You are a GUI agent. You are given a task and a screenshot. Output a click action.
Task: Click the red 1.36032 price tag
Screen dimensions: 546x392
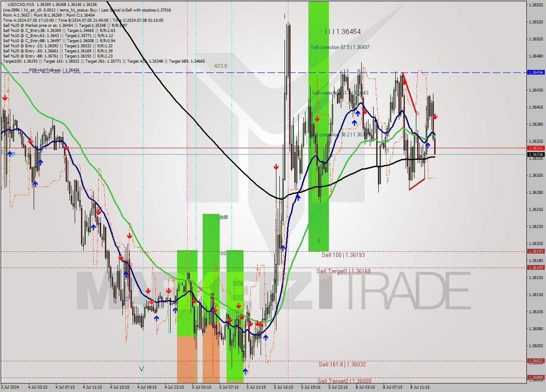point(536,361)
